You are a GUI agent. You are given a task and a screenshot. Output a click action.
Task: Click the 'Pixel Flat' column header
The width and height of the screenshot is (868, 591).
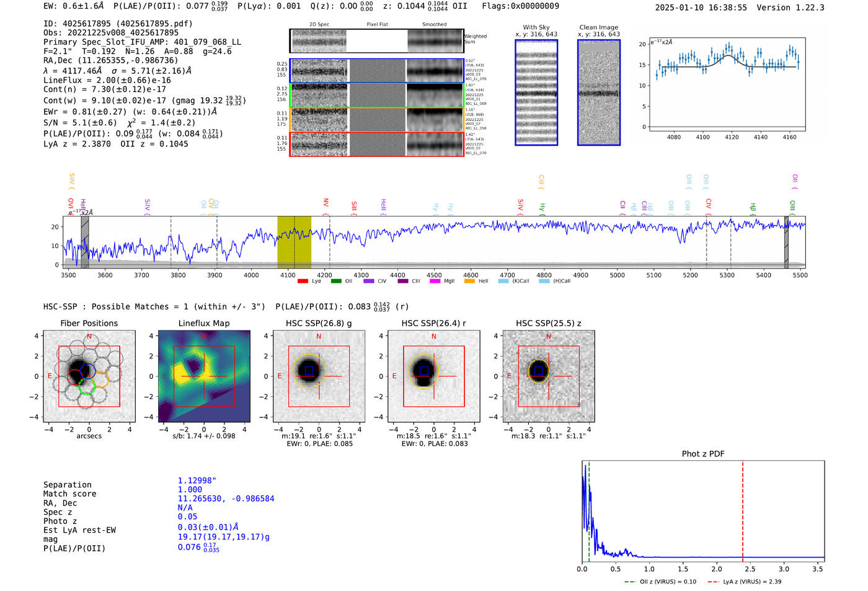tap(377, 25)
